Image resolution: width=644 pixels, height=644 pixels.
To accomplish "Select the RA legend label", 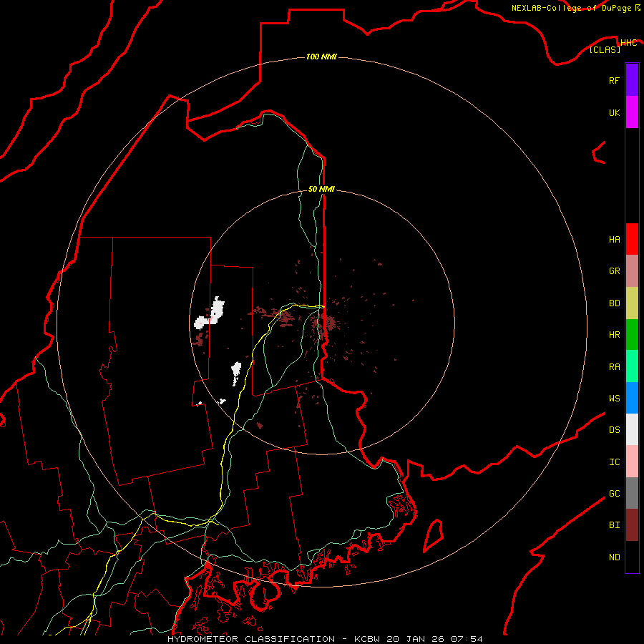I will (x=614, y=367).
